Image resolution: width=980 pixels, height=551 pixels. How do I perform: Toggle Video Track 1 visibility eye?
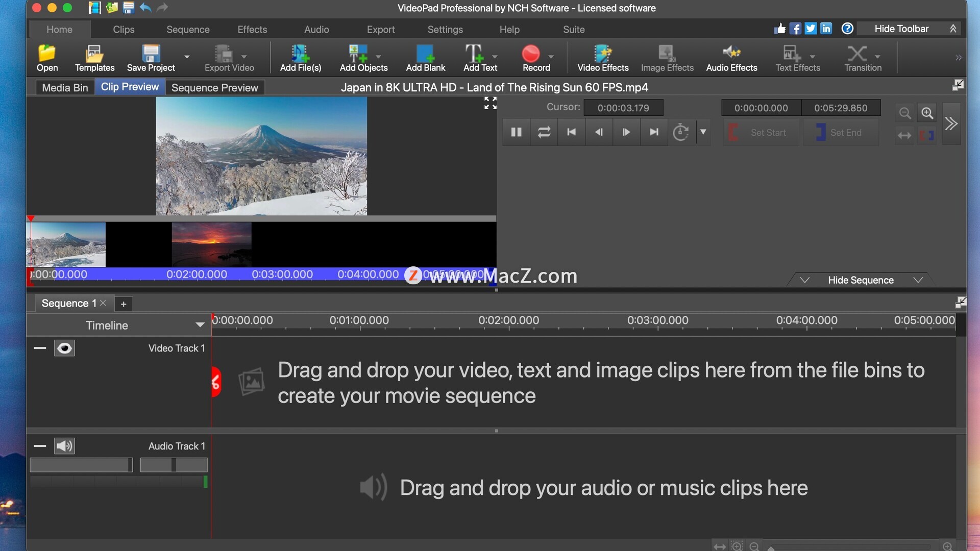(x=64, y=348)
